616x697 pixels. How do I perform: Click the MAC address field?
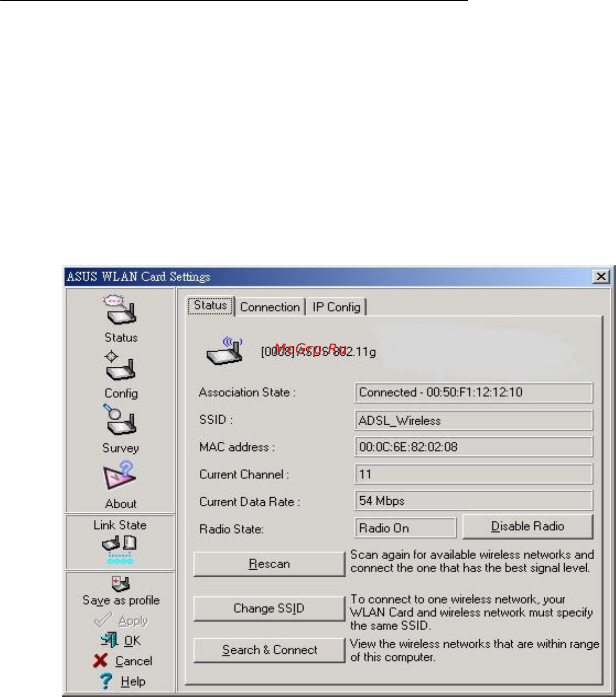coord(474,447)
